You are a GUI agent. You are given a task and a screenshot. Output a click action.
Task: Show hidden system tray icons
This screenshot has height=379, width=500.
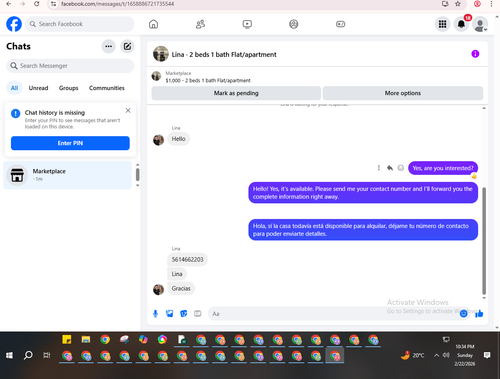coord(436,355)
